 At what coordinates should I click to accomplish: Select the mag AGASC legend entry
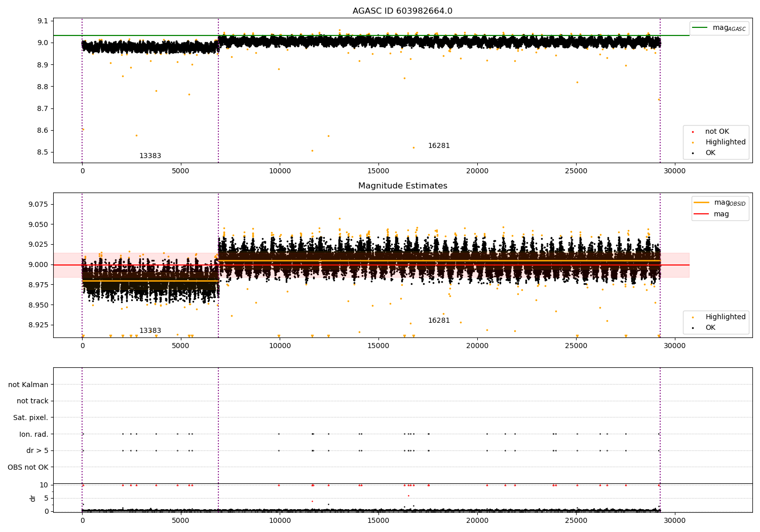(729, 28)
